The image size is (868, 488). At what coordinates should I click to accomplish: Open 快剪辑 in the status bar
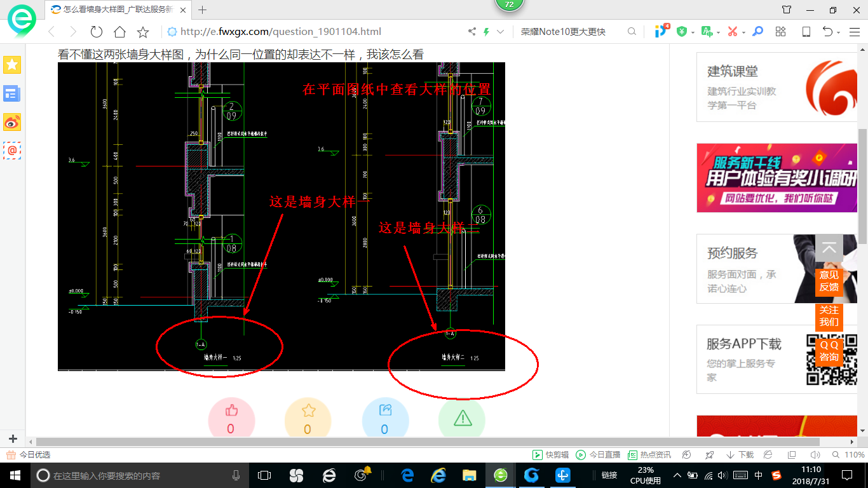551,455
